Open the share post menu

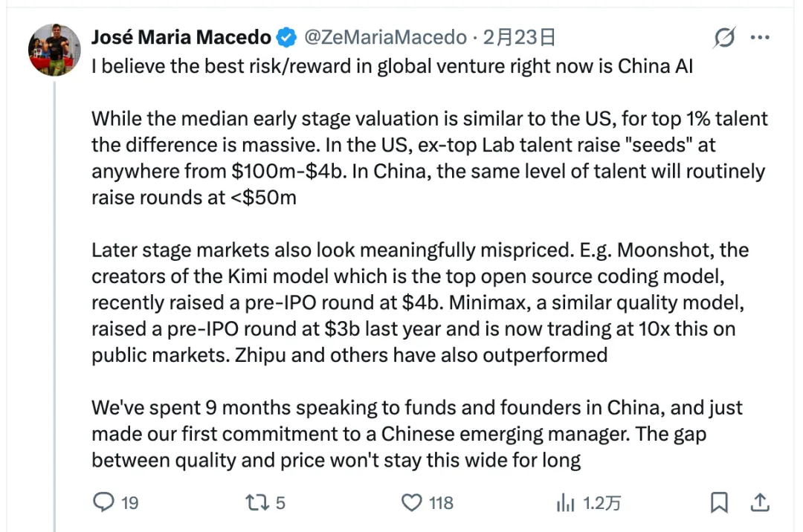pos(760,503)
